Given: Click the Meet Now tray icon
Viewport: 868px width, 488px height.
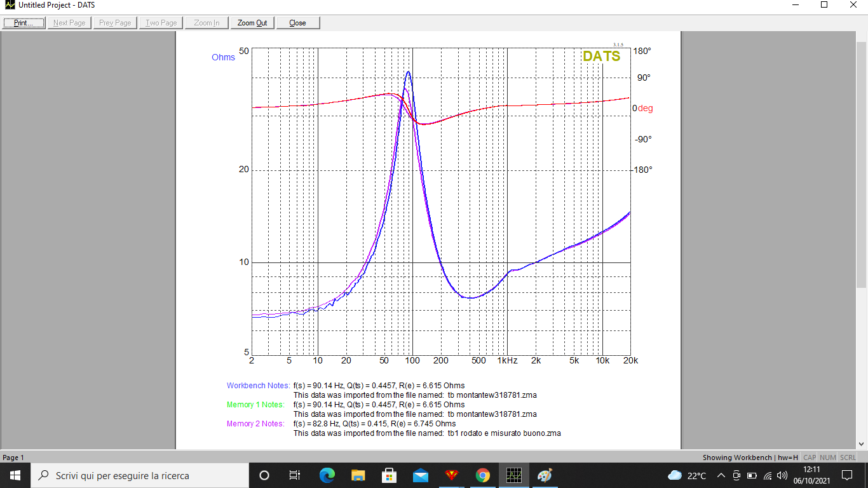Looking at the screenshot, I should click(x=736, y=475).
